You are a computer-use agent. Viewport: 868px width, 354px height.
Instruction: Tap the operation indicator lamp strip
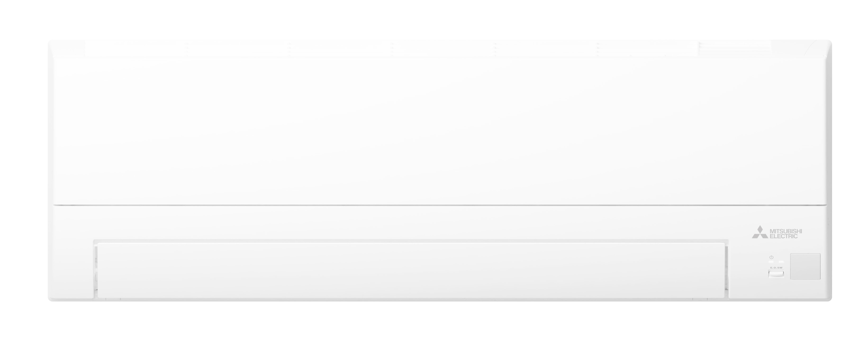(776, 262)
